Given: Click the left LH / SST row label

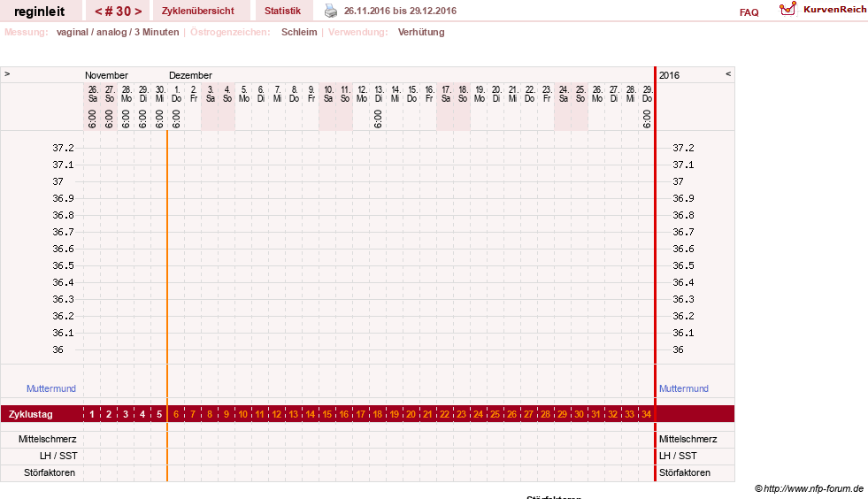Looking at the screenshot, I should tap(58, 456).
